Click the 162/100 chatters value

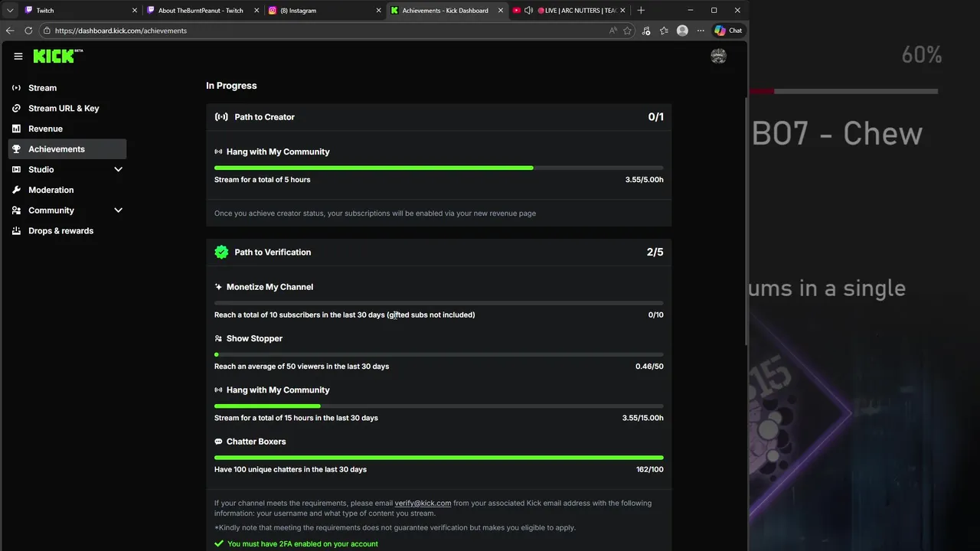tap(650, 470)
